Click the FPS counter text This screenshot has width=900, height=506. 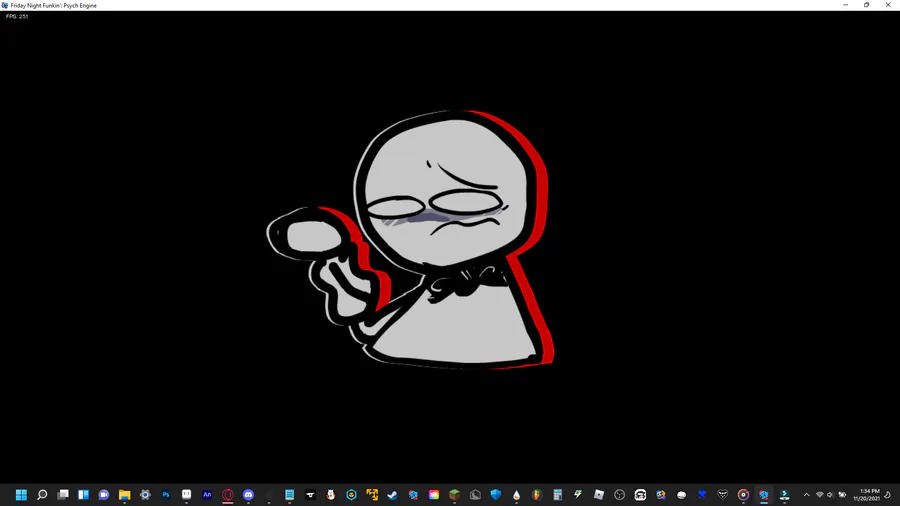pyautogui.click(x=17, y=16)
